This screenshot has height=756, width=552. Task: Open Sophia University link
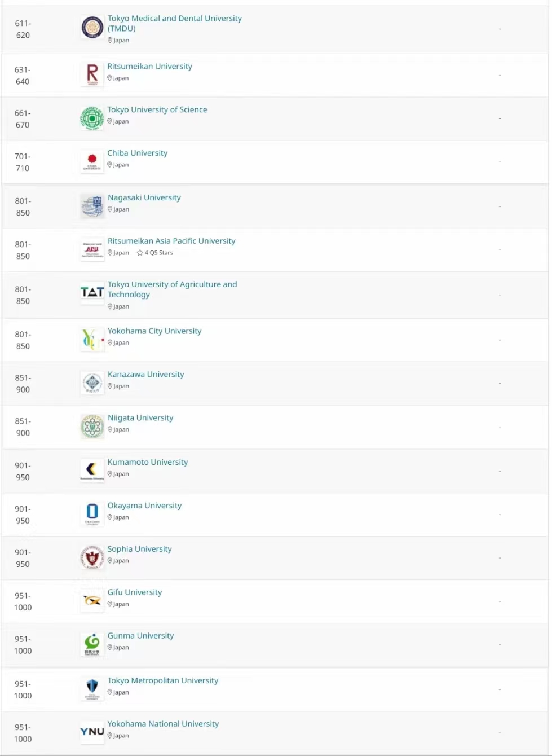tap(140, 549)
